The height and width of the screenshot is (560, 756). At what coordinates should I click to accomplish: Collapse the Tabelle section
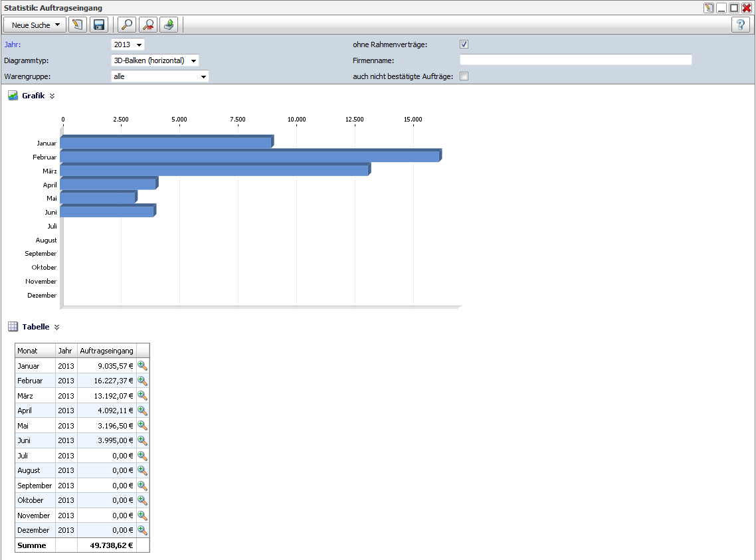click(57, 327)
